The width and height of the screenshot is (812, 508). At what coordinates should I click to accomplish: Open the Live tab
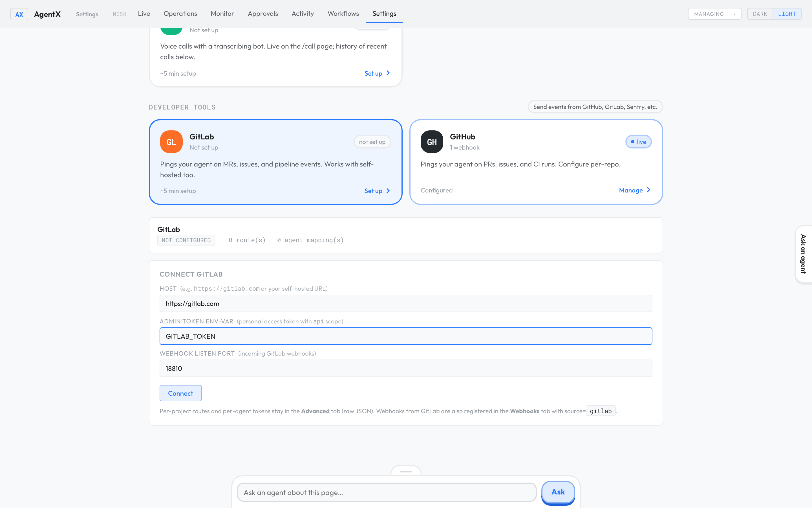(144, 14)
